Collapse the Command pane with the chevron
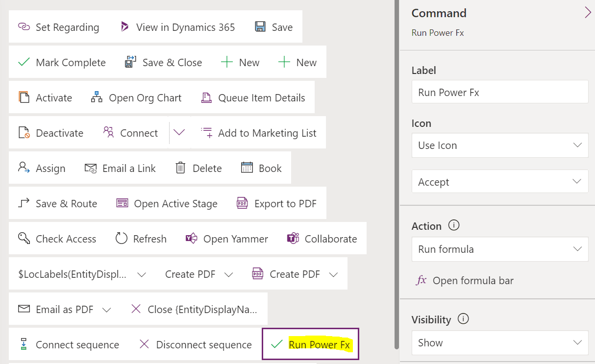This screenshot has height=364, width=595. 588,13
